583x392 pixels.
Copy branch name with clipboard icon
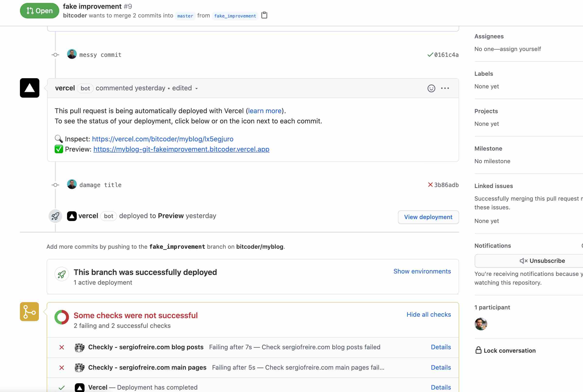264,15
